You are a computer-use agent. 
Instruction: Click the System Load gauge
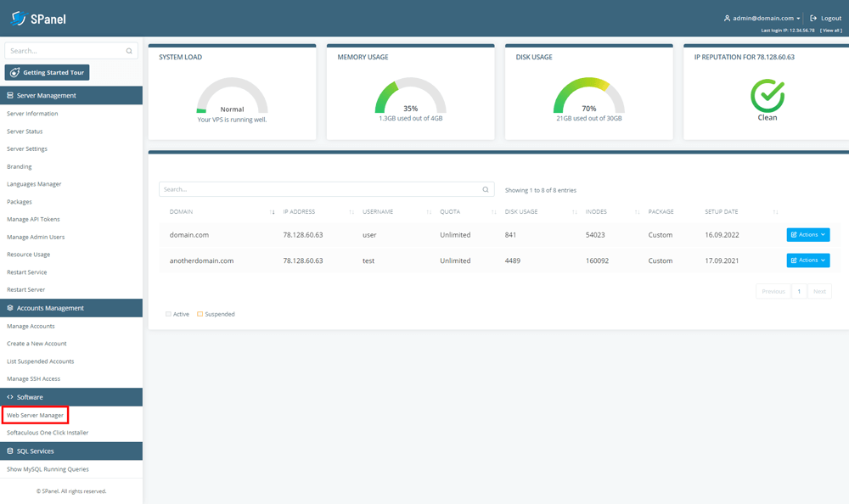point(232,95)
